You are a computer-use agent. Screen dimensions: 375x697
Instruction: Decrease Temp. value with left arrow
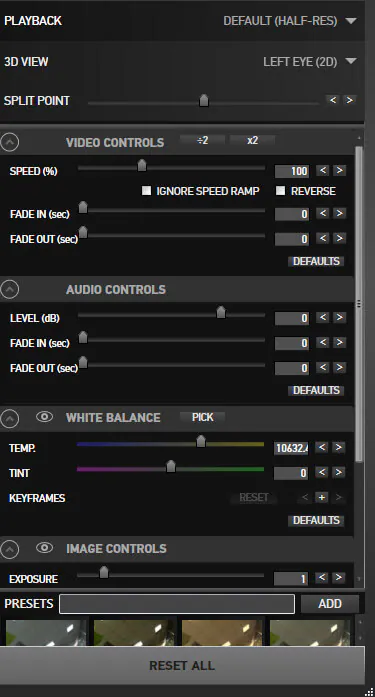coord(322,447)
